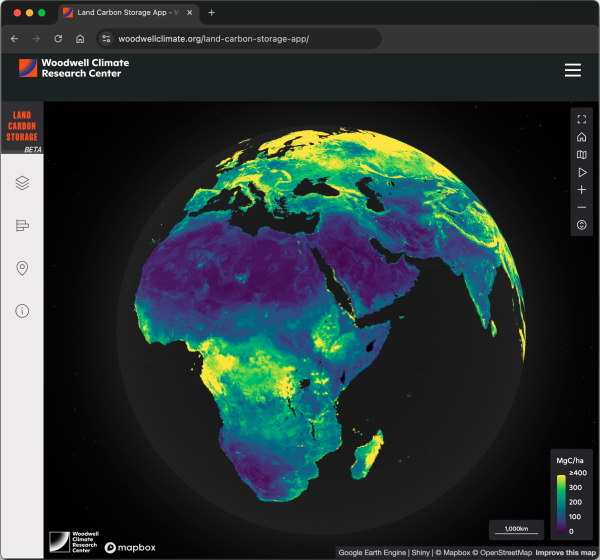Open the bar chart panel
The height and width of the screenshot is (560, 600).
pyautogui.click(x=22, y=225)
